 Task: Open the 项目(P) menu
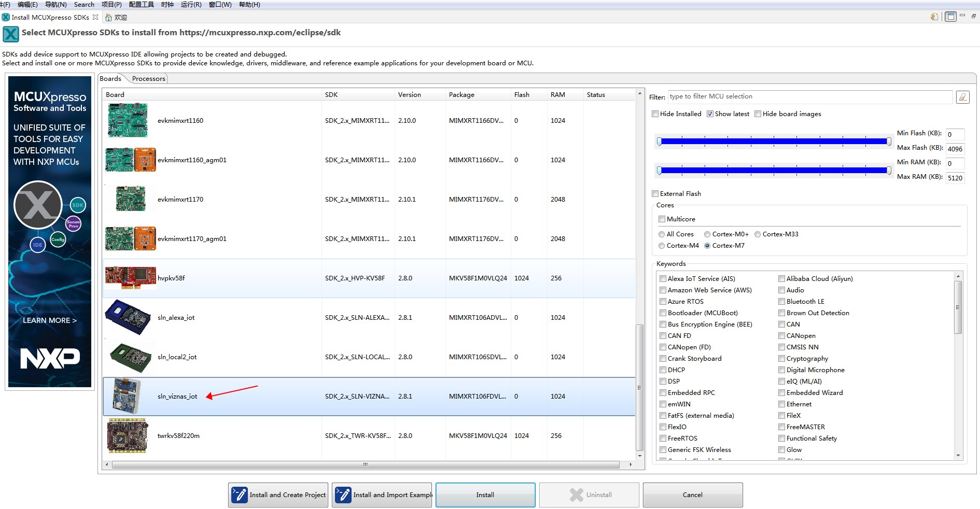(x=111, y=5)
